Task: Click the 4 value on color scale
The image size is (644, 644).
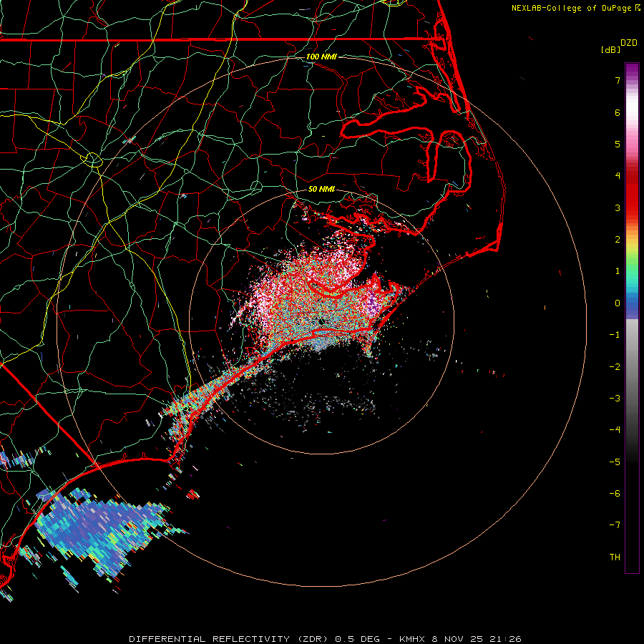Action: pyautogui.click(x=618, y=176)
